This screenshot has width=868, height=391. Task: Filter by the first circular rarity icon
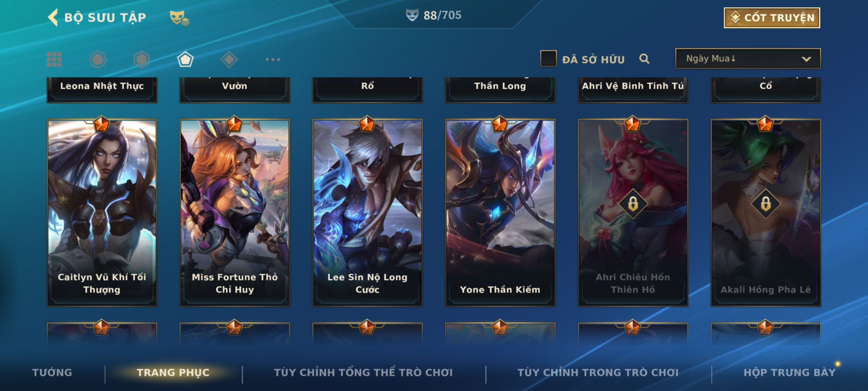click(98, 59)
